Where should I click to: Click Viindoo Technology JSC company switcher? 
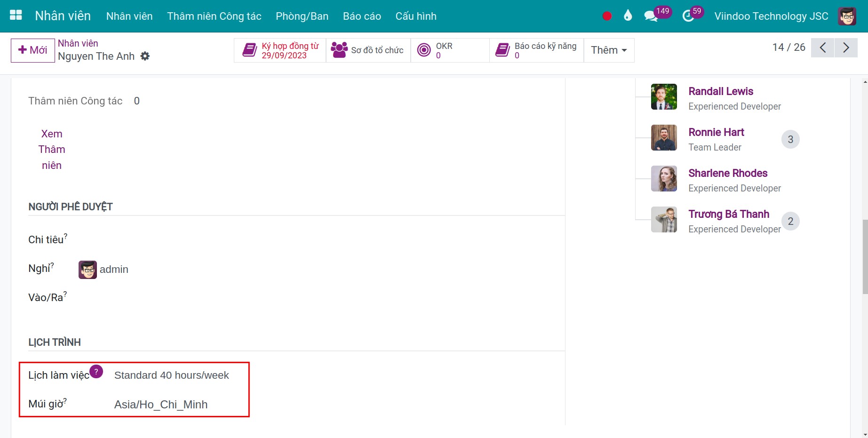pos(771,16)
